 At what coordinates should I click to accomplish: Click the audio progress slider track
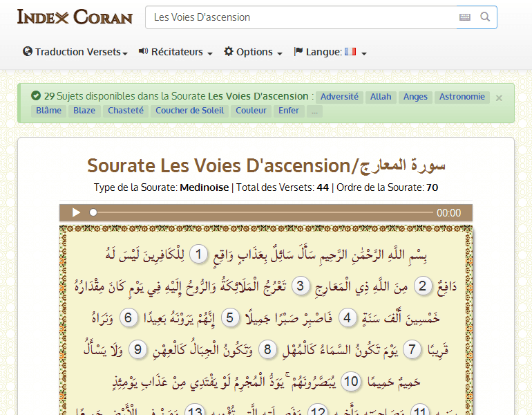click(263, 213)
